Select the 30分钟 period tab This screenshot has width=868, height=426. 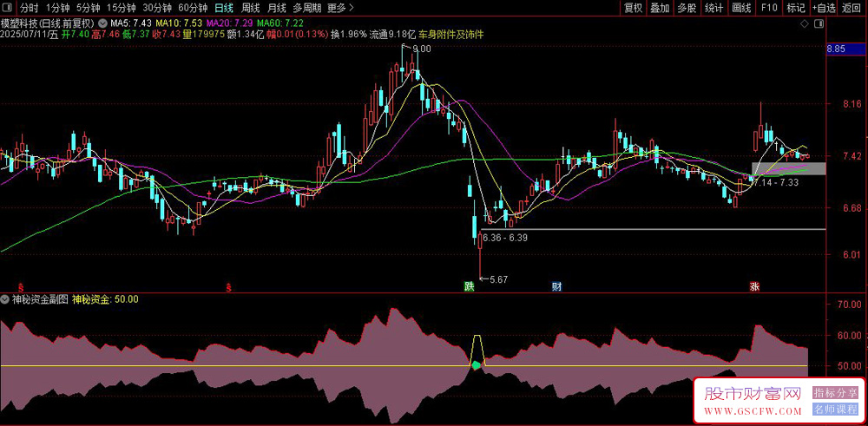click(x=156, y=8)
